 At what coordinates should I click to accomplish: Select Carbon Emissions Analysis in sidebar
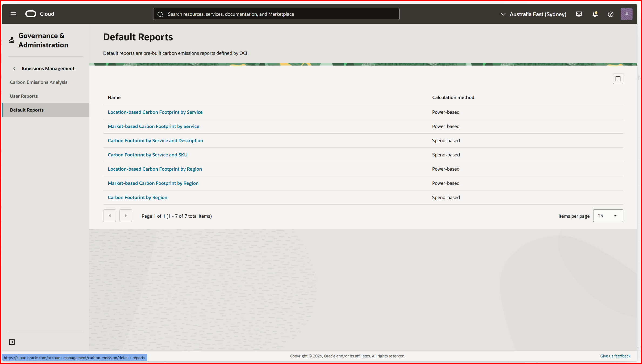39,82
